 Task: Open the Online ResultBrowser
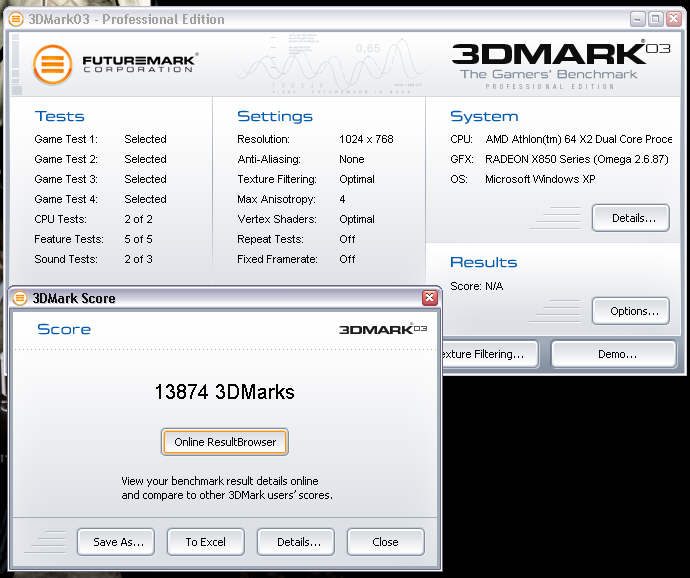pos(224,442)
